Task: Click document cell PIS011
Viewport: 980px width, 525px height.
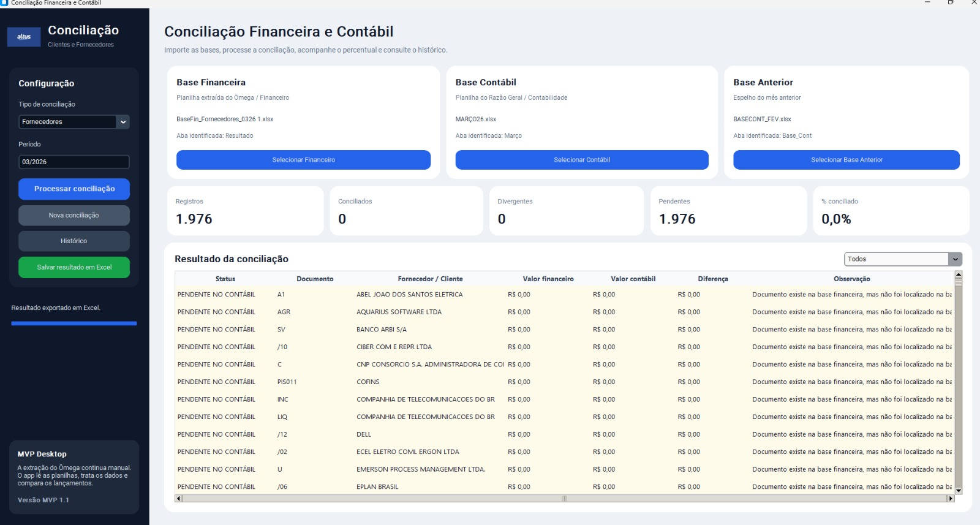Action: click(x=287, y=382)
